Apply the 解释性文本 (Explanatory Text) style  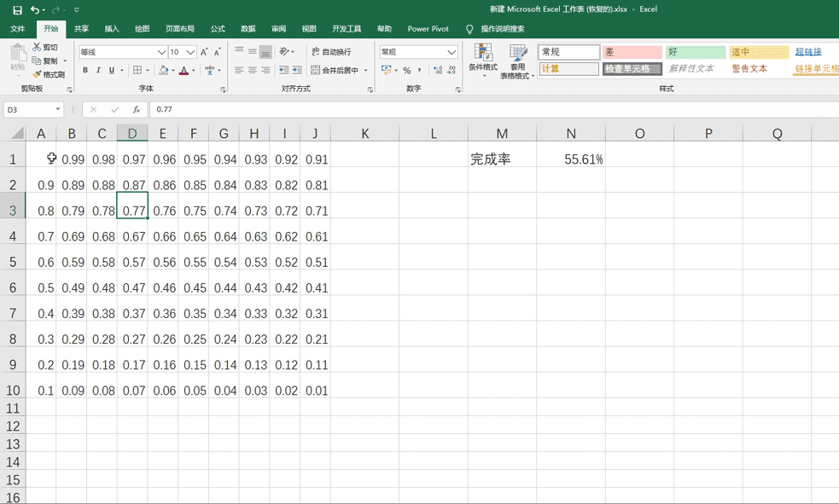coord(691,68)
